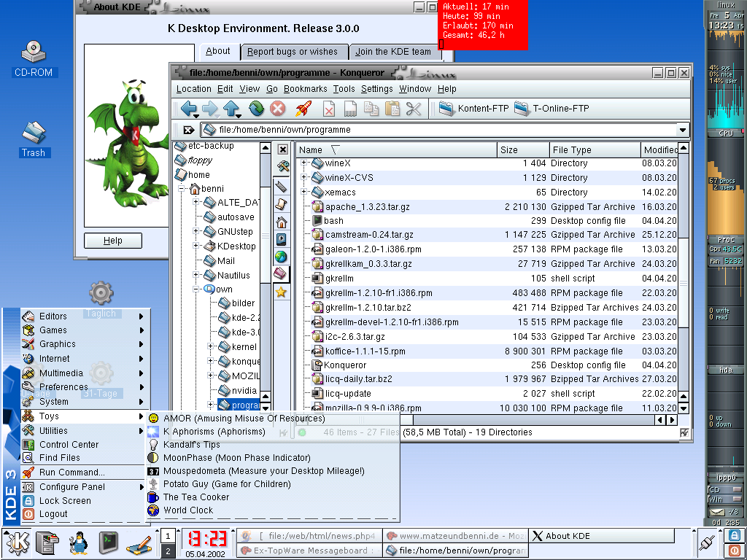
Task: Open Toys submenu in K menu
Action: pos(83,416)
